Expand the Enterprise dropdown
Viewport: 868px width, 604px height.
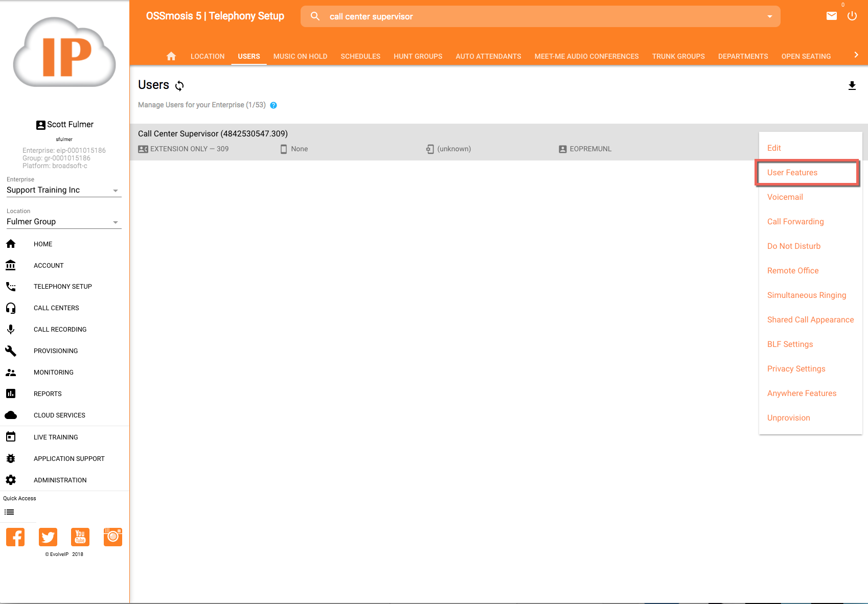116,191
